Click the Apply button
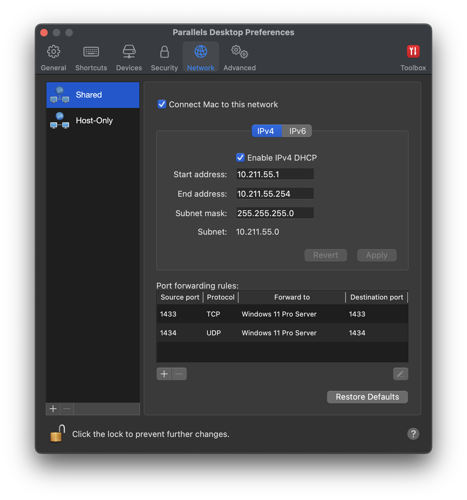 tap(377, 255)
